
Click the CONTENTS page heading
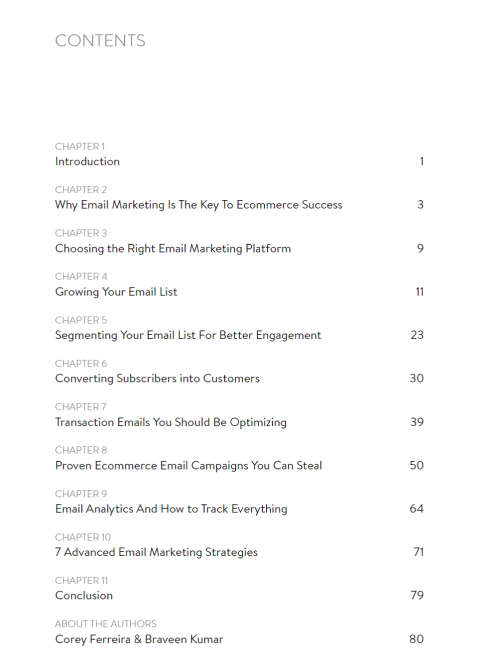coord(100,41)
